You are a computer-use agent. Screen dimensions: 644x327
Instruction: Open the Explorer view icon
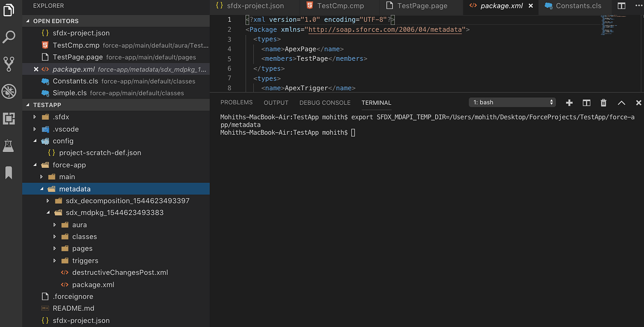pos(9,10)
